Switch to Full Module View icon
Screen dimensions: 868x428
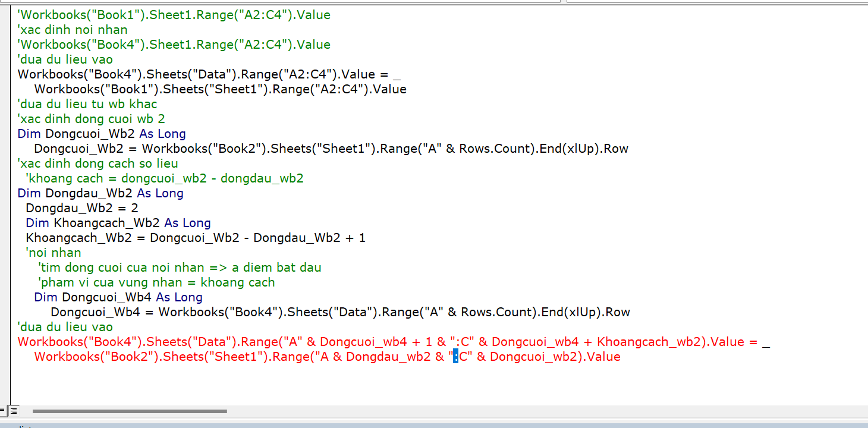point(14,410)
